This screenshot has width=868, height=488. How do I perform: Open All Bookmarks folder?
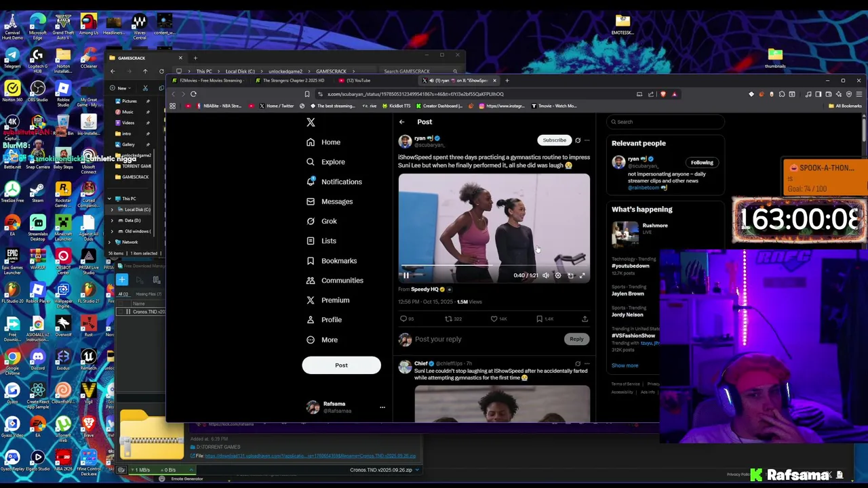click(x=846, y=106)
